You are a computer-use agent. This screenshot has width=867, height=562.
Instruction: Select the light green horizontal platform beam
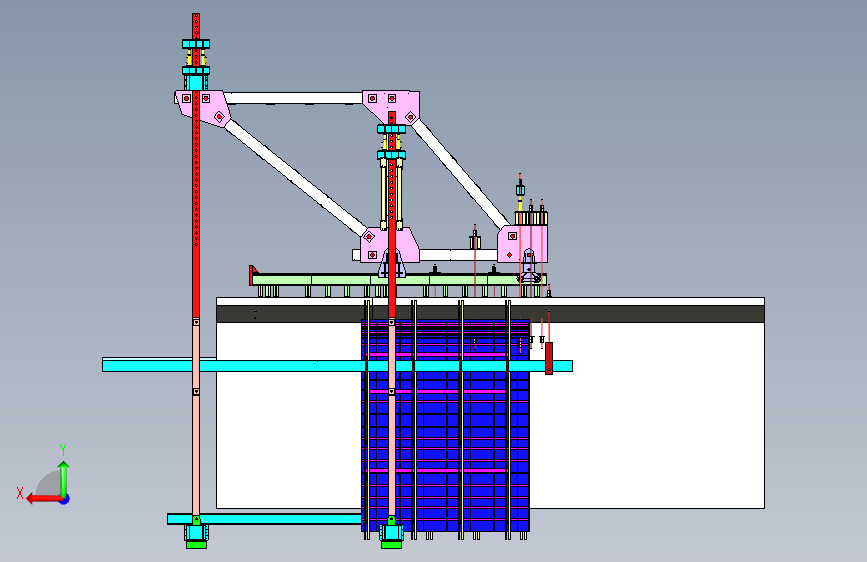[x=398, y=280]
